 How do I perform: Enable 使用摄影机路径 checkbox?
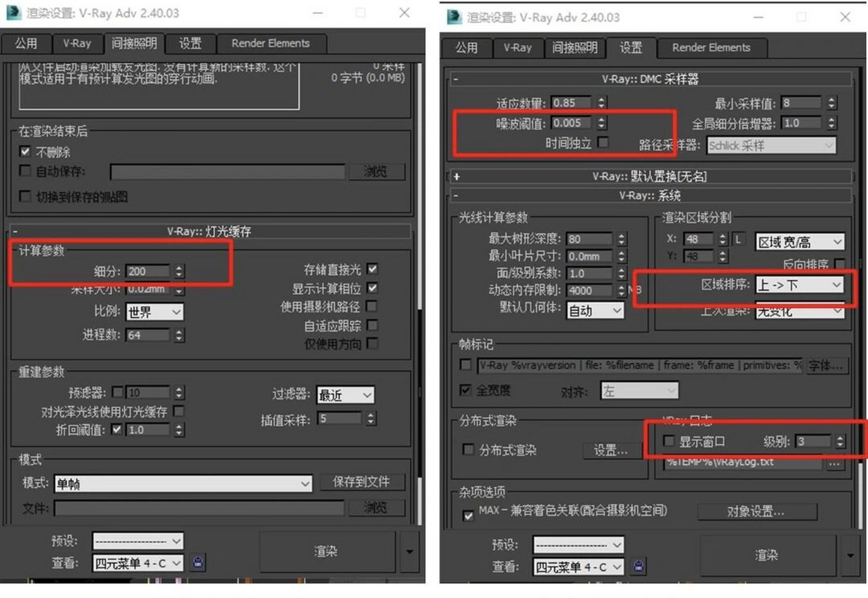click(x=372, y=306)
